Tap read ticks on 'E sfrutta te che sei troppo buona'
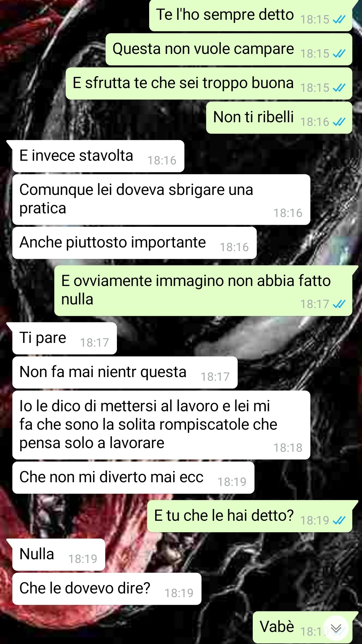The height and width of the screenshot is (644, 362). click(x=339, y=88)
